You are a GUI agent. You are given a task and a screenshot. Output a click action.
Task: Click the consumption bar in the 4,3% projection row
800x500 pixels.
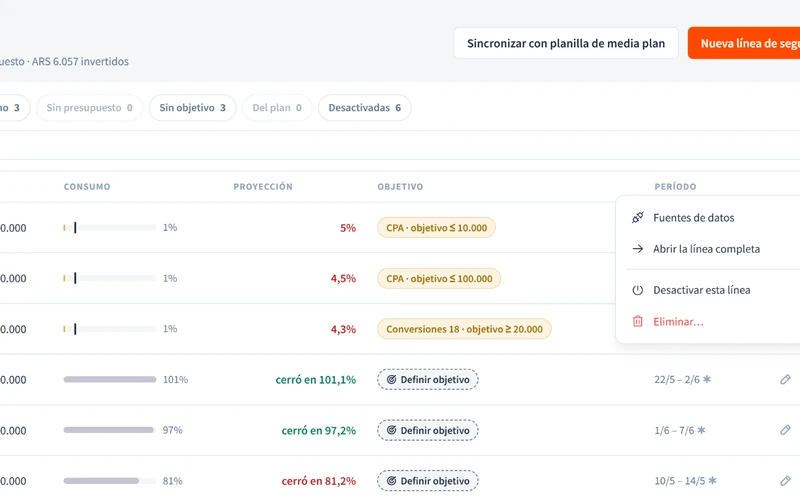coord(110,329)
